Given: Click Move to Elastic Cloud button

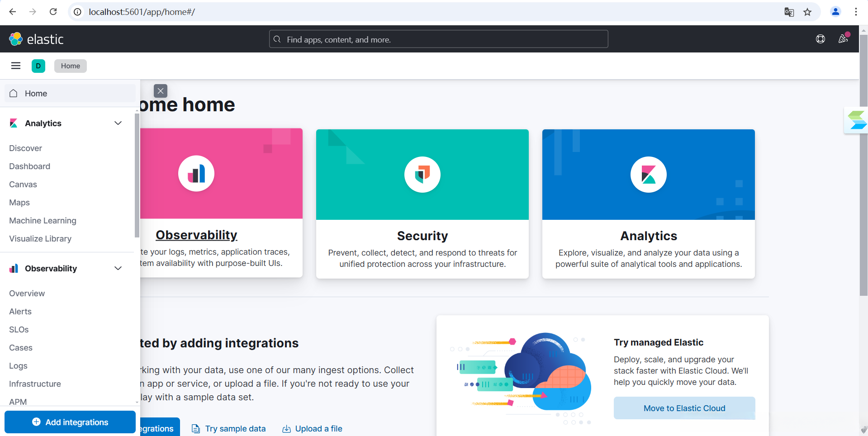Looking at the screenshot, I should pyautogui.click(x=684, y=408).
